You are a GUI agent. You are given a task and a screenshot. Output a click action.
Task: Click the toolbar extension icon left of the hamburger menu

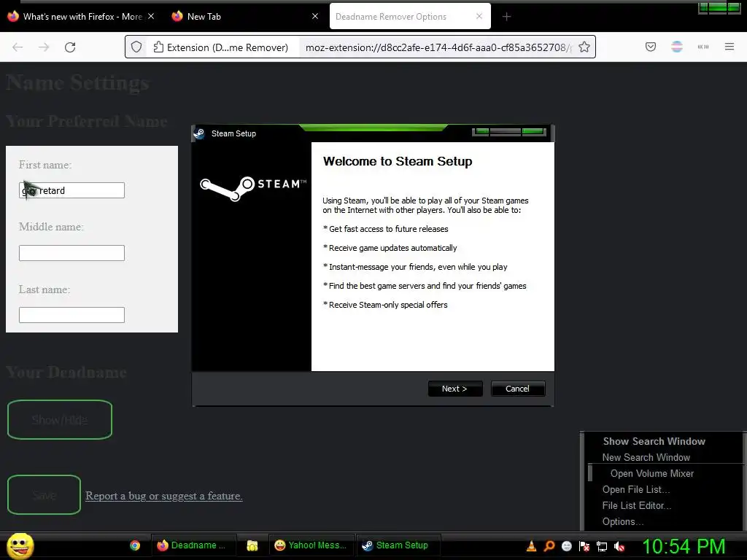click(703, 47)
